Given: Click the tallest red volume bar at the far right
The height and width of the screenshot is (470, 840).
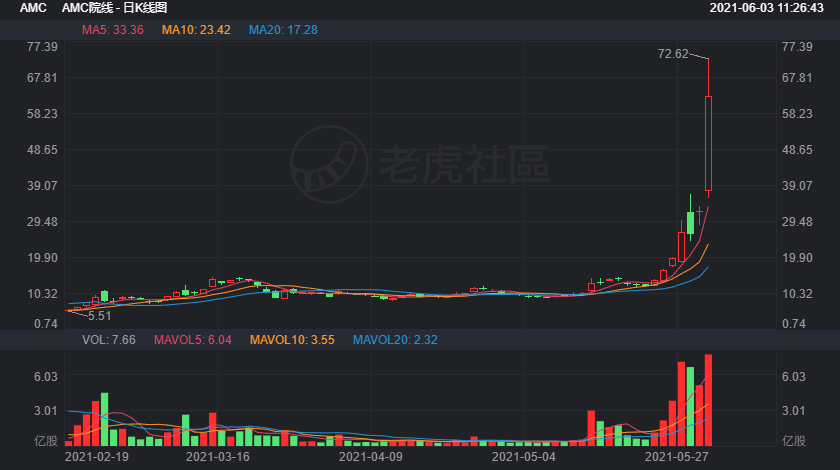Looking at the screenshot, I should 708,400.
